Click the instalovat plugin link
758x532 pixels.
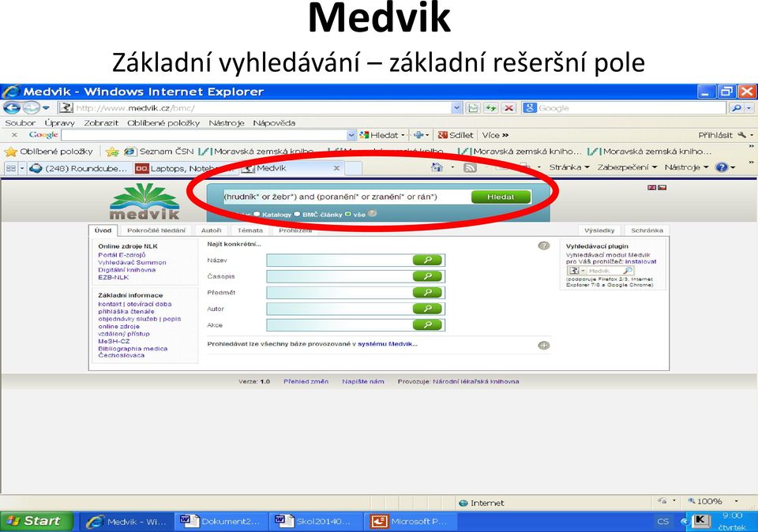[x=640, y=261]
